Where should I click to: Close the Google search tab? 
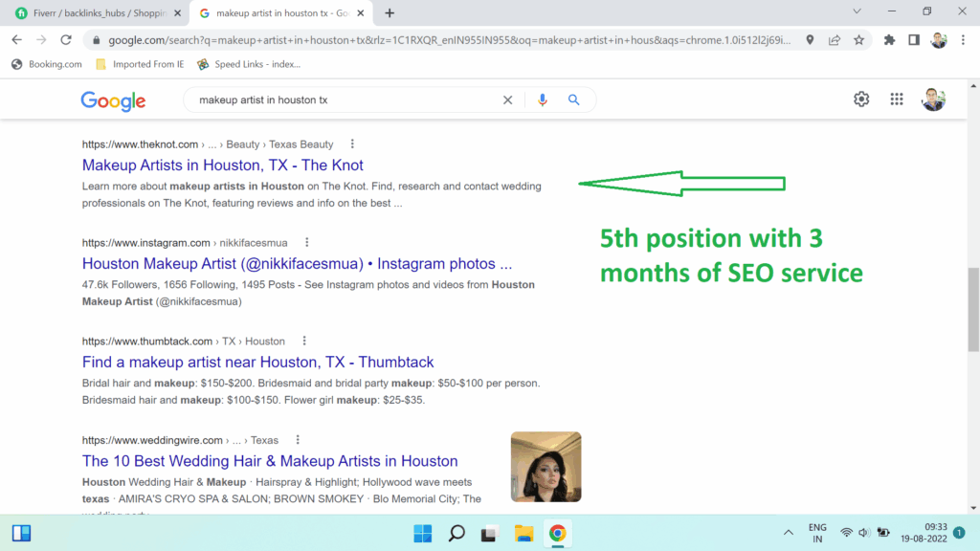pos(361,13)
